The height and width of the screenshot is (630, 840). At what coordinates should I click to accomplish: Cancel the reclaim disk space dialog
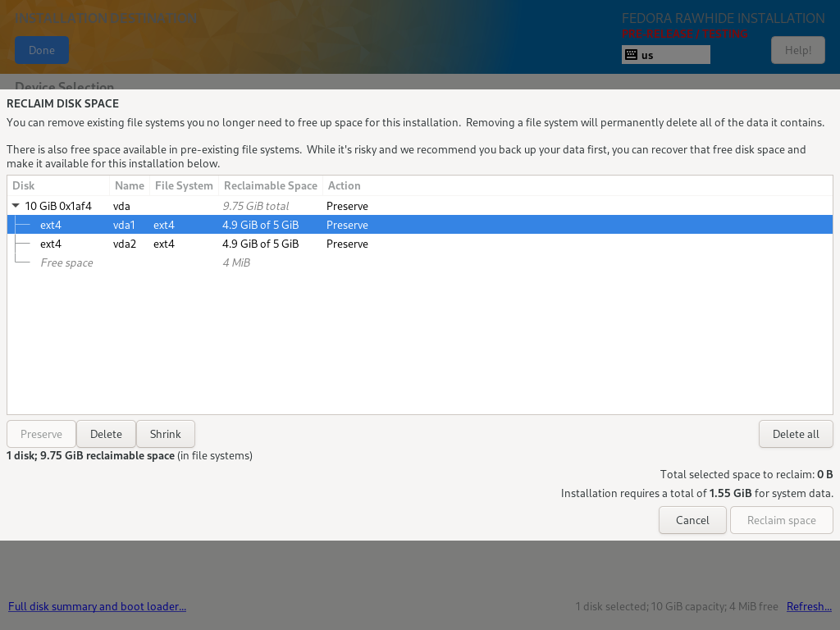tap(692, 520)
